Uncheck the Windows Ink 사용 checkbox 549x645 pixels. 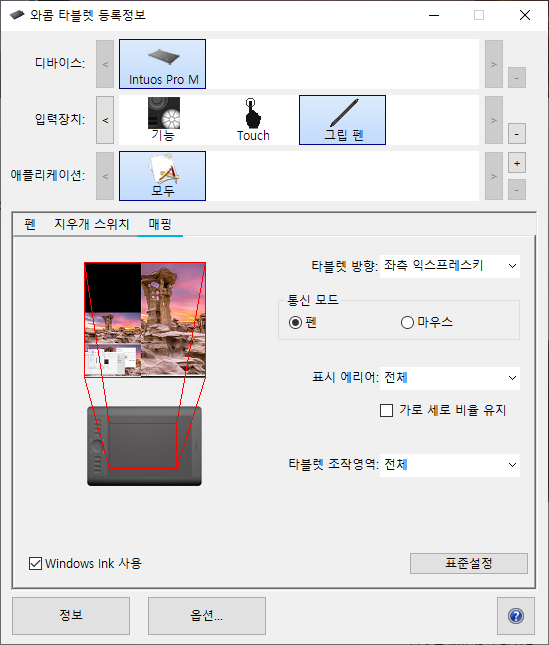click(x=35, y=563)
